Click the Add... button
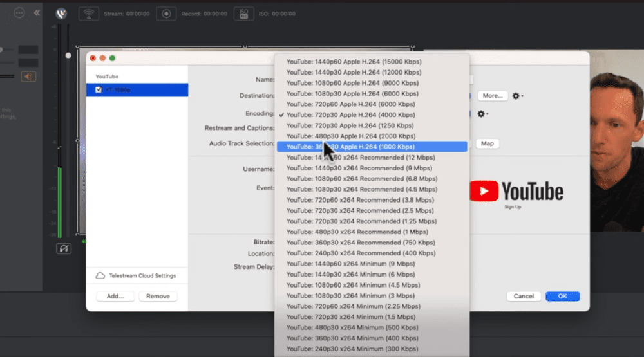 115,297
